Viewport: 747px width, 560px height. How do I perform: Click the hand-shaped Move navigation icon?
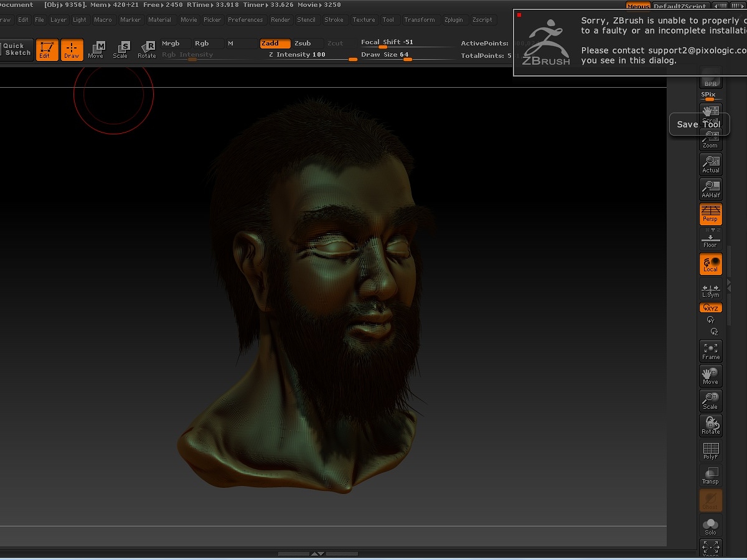(x=710, y=376)
